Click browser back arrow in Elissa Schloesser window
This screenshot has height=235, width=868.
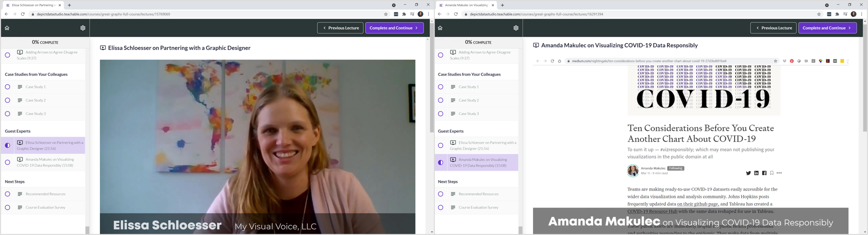(6, 14)
